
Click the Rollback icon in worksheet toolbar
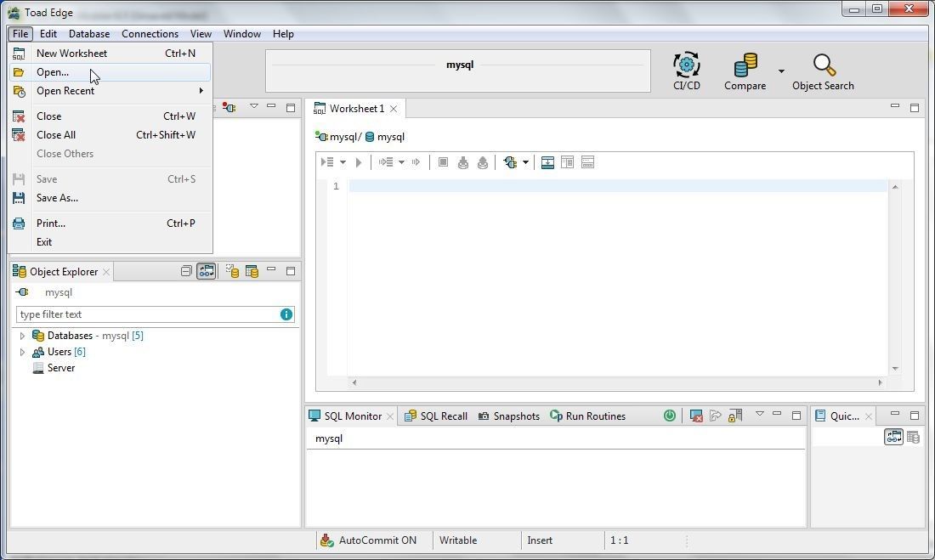[483, 162]
